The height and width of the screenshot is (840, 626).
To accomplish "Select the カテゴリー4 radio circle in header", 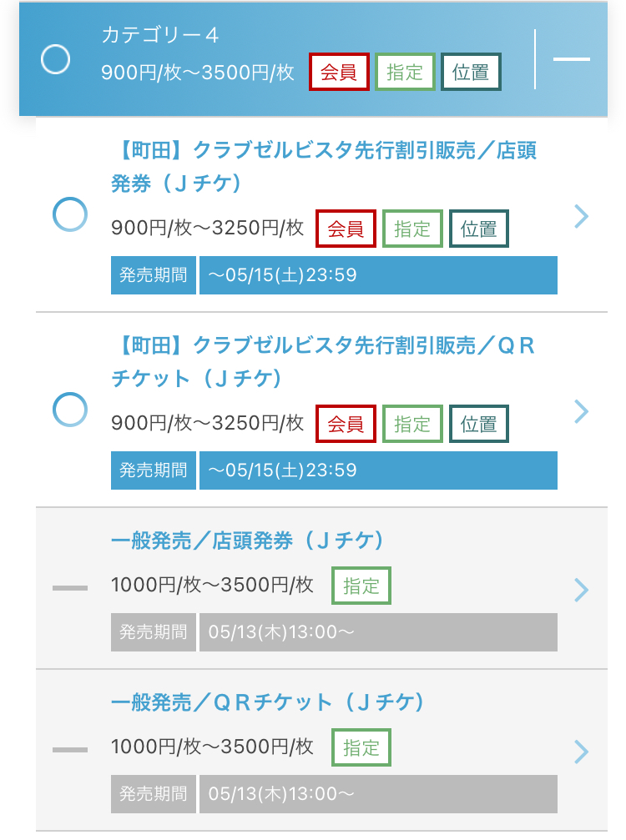I will point(56,59).
